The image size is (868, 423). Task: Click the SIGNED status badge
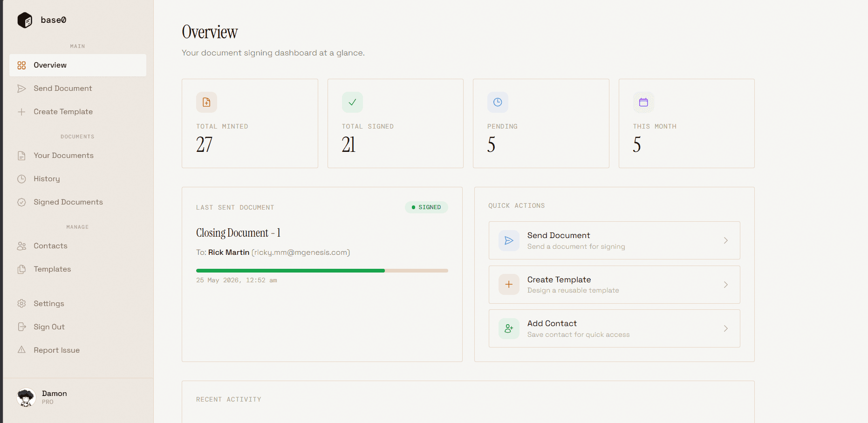(426, 207)
